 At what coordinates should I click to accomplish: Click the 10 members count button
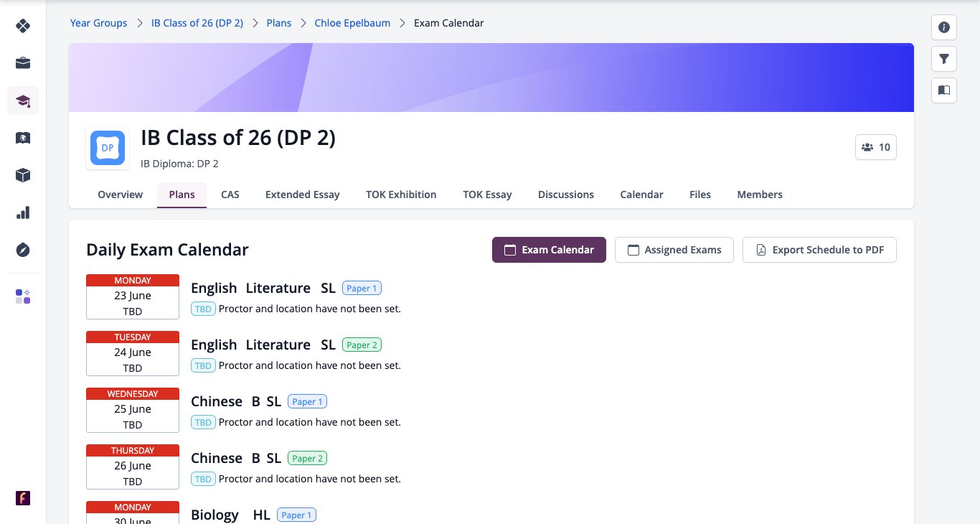tap(876, 147)
